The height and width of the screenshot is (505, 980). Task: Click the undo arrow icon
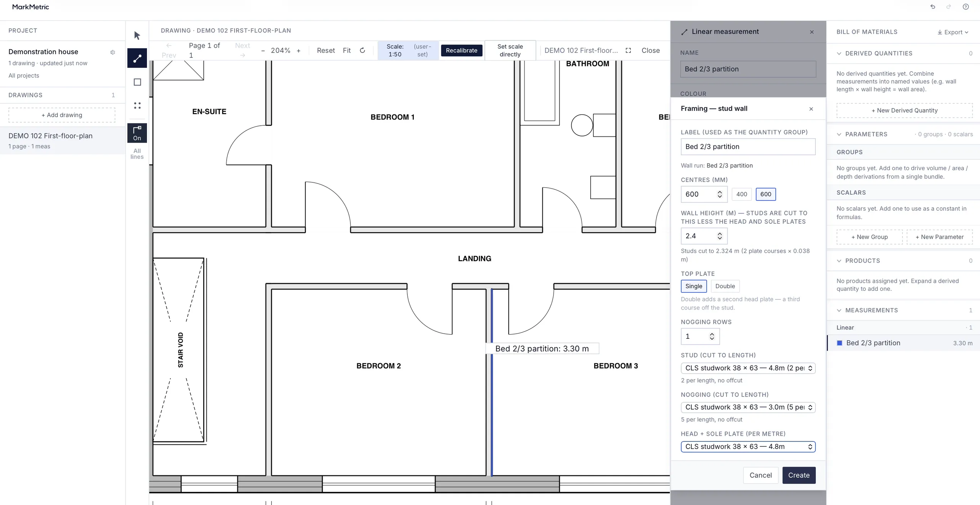pyautogui.click(x=933, y=7)
